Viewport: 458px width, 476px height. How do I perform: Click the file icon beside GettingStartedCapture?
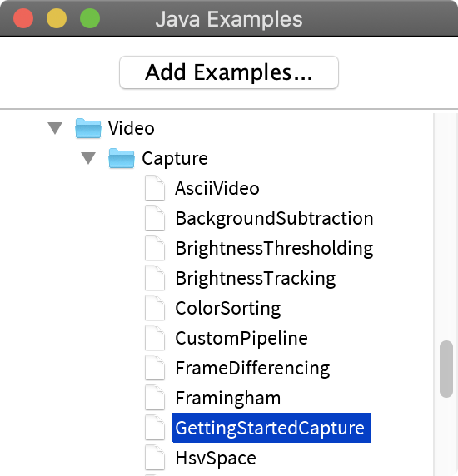[x=155, y=428]
